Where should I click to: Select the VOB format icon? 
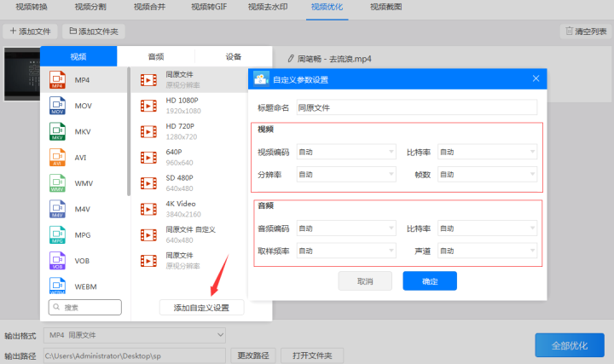[57, 261]
